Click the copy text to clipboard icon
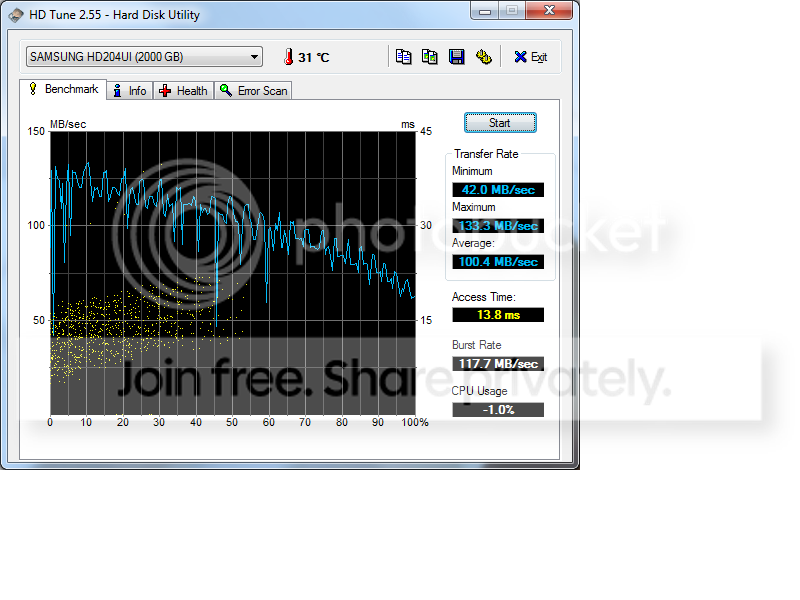This screenshot has height=600, width=800. 404,57
